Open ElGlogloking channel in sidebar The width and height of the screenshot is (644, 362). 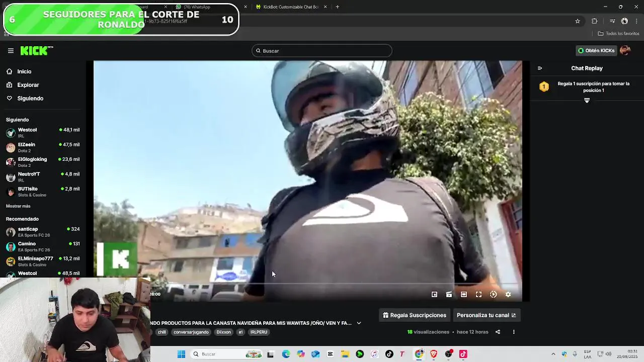[x=43, y=162]
